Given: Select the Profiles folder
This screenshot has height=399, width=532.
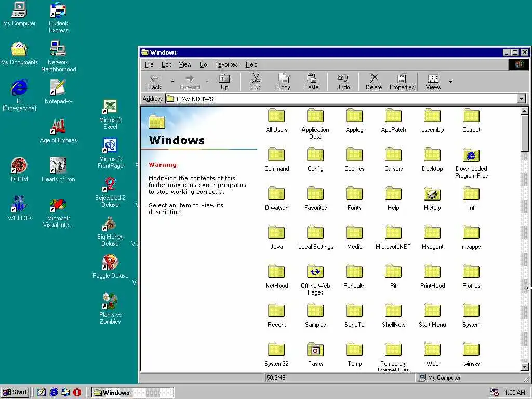Looking at the screenshot, I should pyautogui.click(x=471, y=276).
